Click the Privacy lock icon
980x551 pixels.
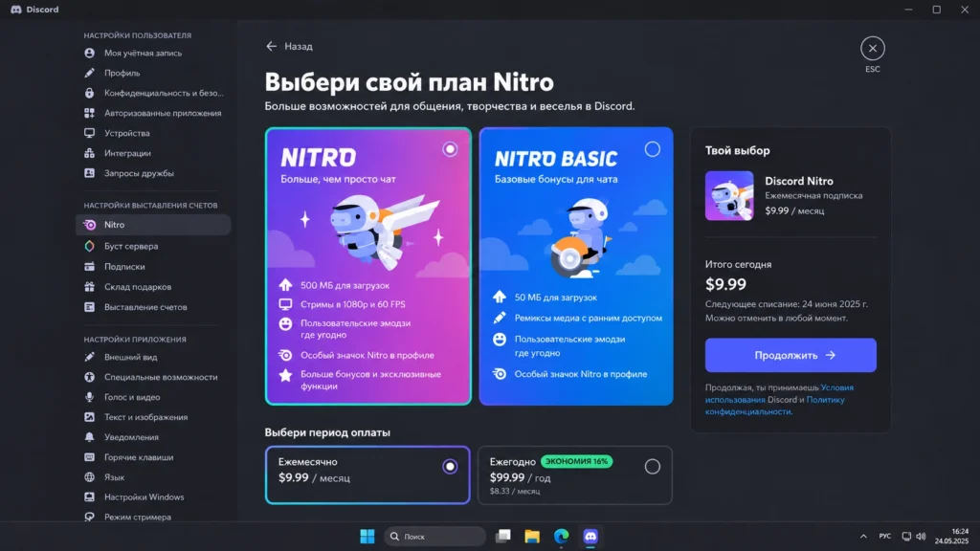pyautogui.click(x=89, y=93)
